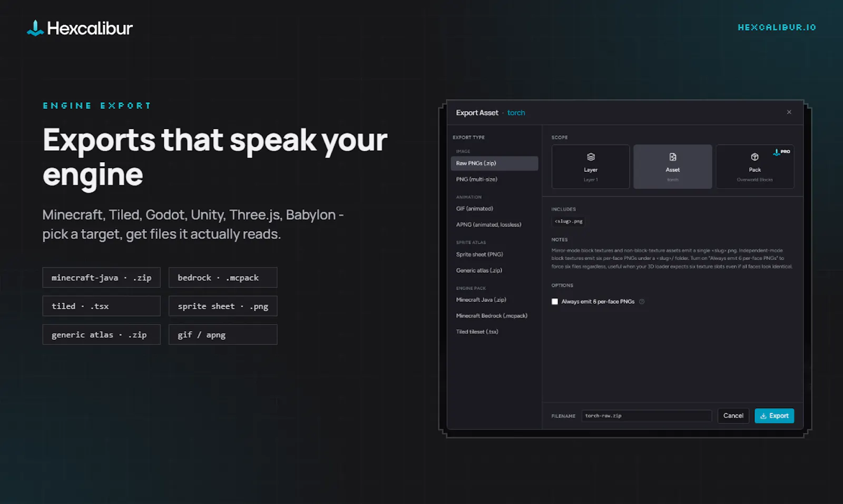Click the download icon in Export button

[763, 416]
